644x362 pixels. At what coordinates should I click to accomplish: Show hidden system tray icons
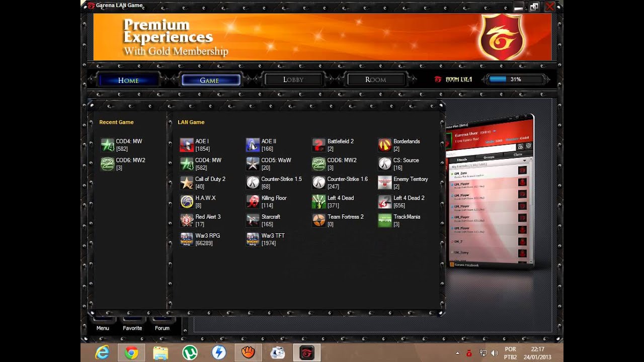coord(457,353)
